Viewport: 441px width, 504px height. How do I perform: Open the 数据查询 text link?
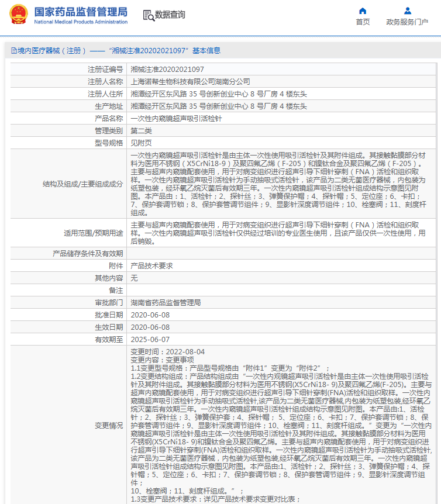click(x=170, y=15)
